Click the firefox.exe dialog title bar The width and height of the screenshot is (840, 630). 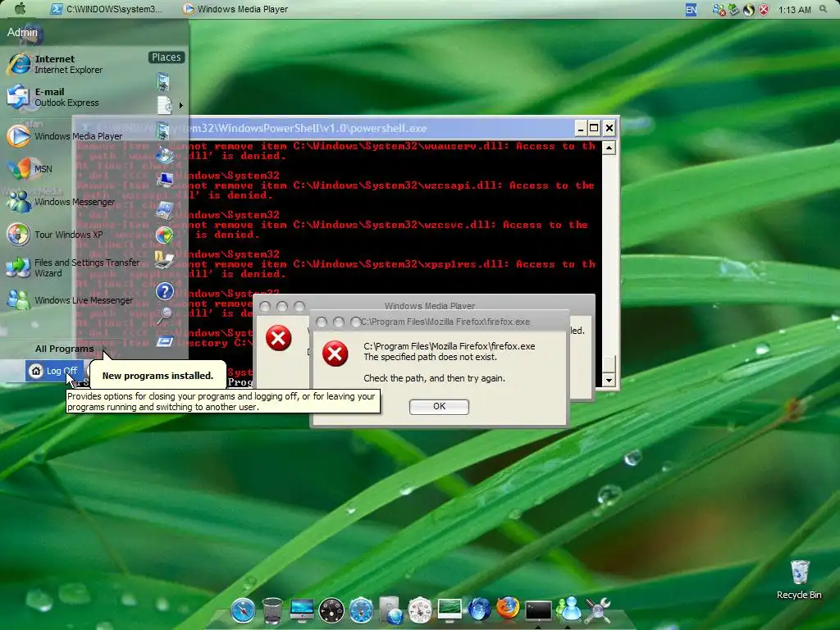[x=441, y=322]
